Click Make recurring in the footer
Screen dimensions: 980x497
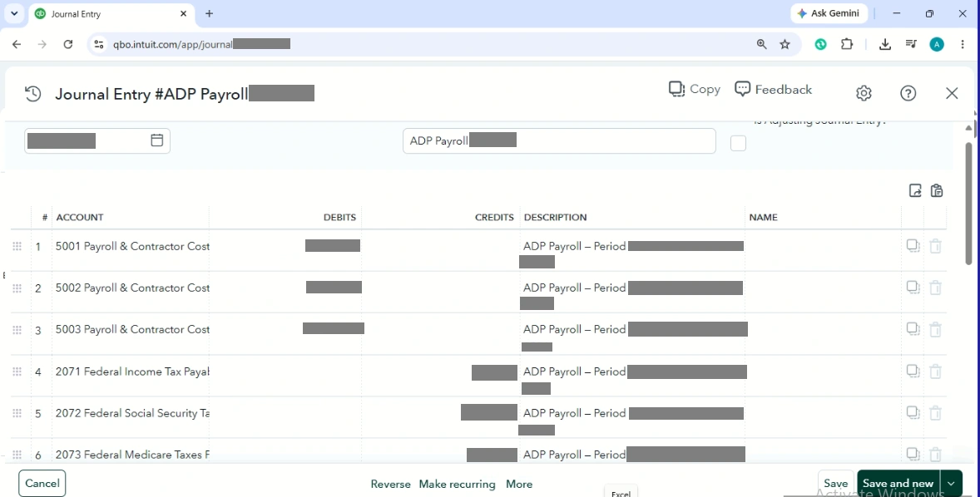[457, 484]
